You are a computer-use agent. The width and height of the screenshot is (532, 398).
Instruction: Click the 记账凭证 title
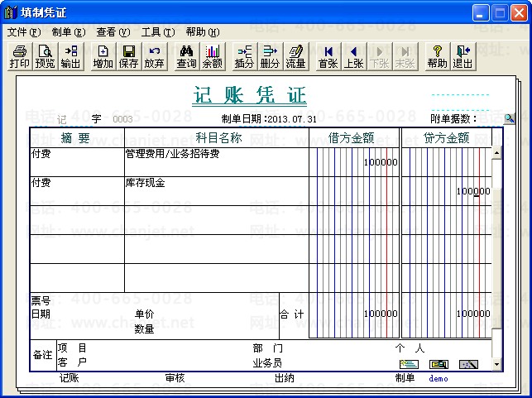[x=249, y=95]
